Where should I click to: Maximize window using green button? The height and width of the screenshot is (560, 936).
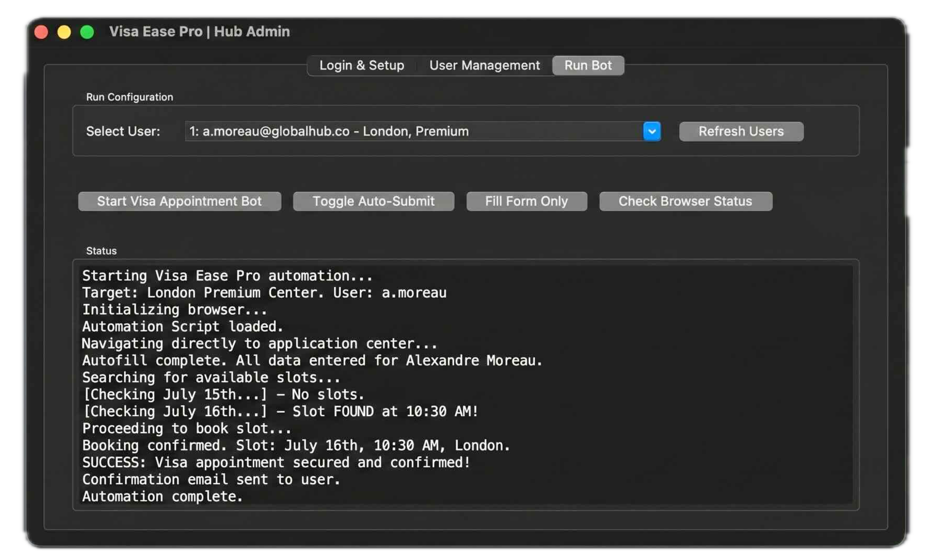(x=87, y=32)
